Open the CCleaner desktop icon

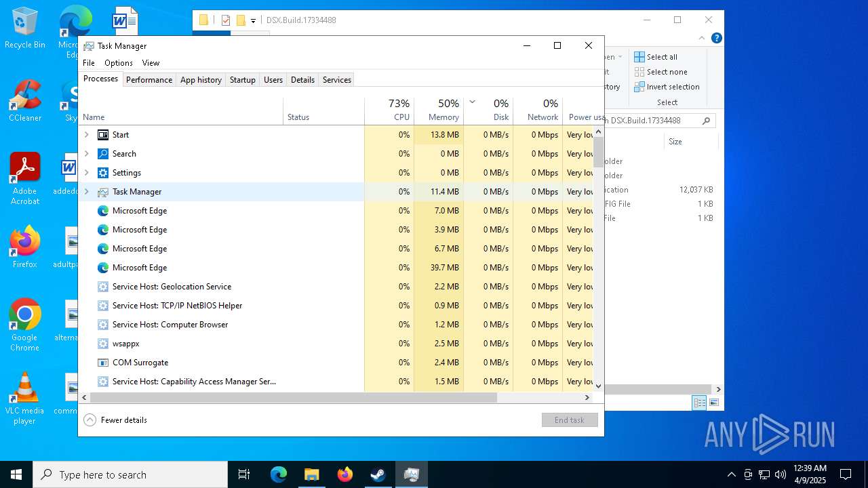[24, 101]
